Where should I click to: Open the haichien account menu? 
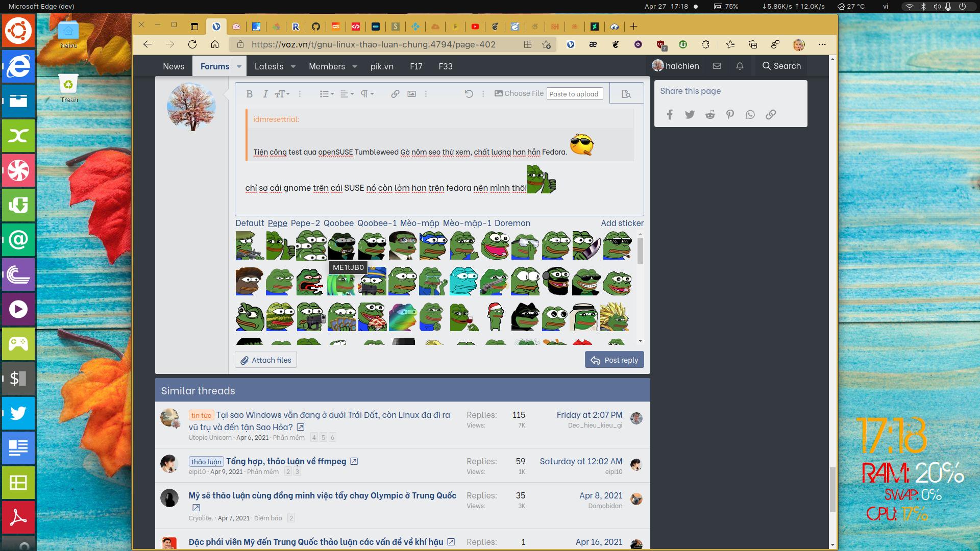pos(676,66)
